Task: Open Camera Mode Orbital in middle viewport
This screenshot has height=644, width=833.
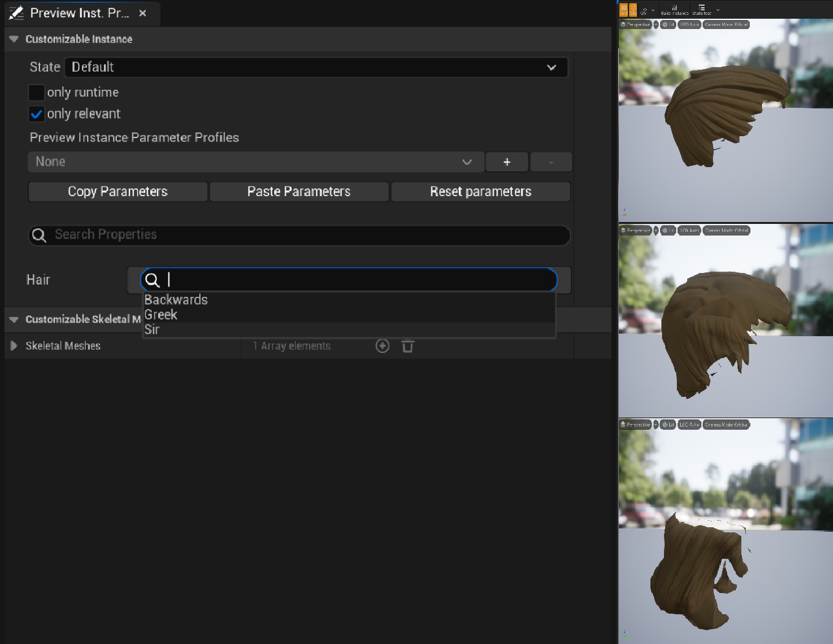Action: click(x=727, y=230)
